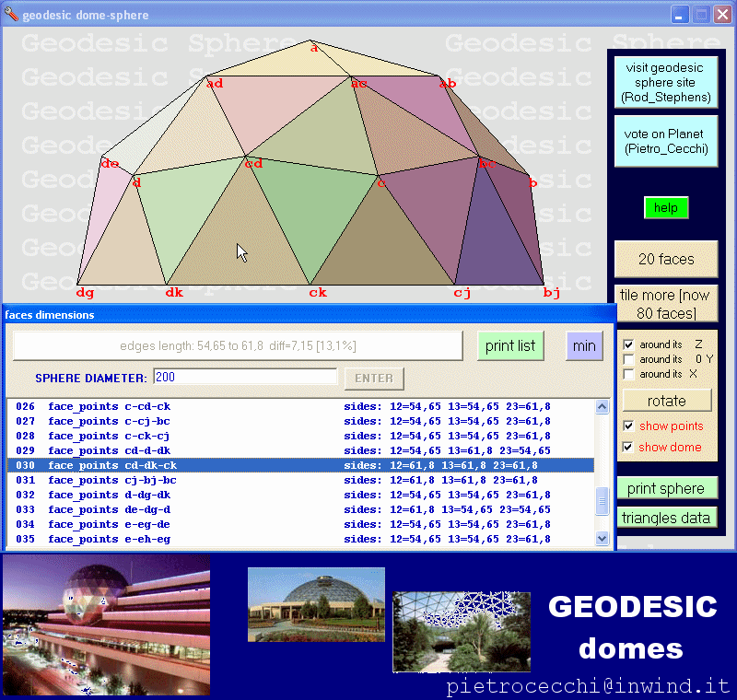Click the sphere diameter input field
The image size is (737, 700).
tap(245, 377)
